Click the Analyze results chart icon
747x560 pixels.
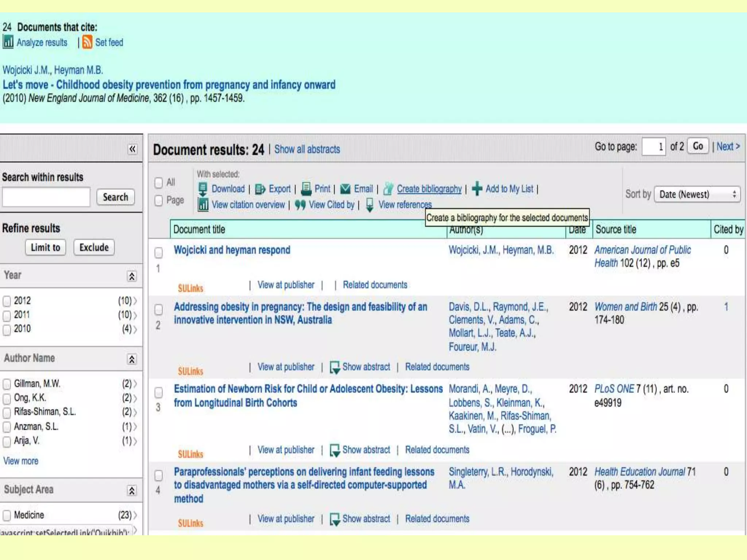click(8, 42)
